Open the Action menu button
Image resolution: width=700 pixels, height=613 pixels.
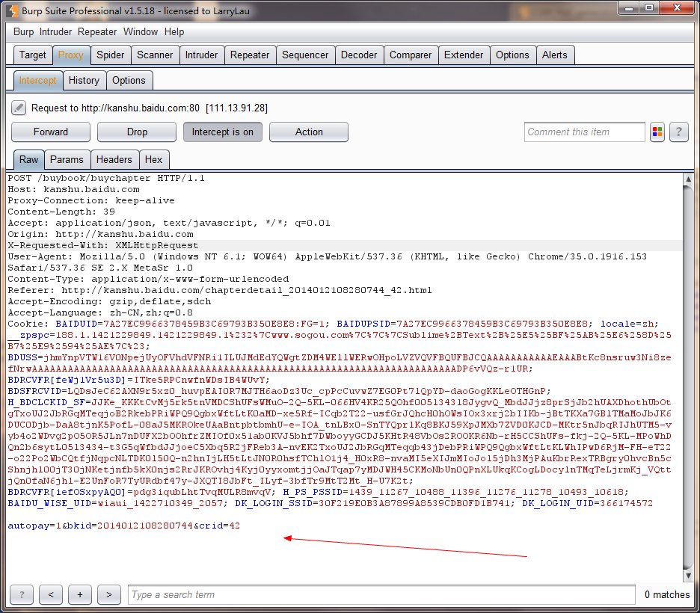pyautogui.click(x=308, y=132)
